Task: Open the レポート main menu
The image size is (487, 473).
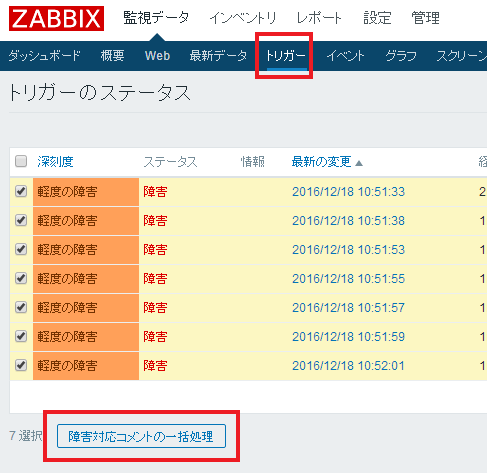Action: point(319,18)
